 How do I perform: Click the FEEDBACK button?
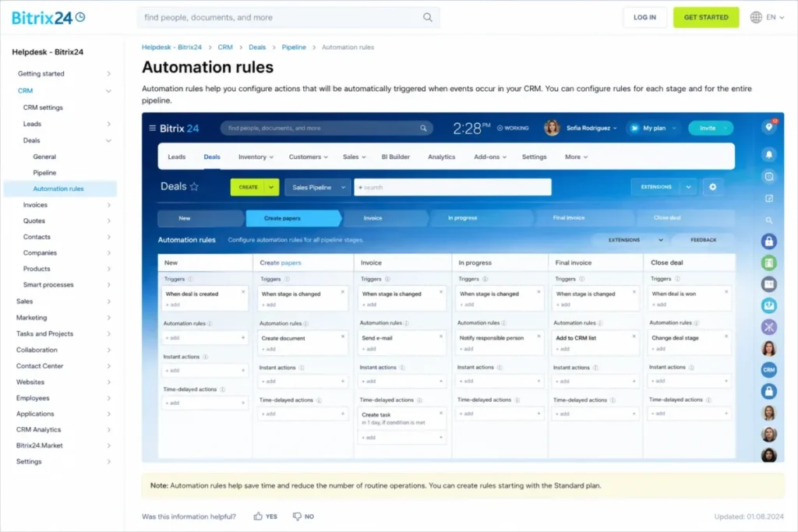click(704, 240)
